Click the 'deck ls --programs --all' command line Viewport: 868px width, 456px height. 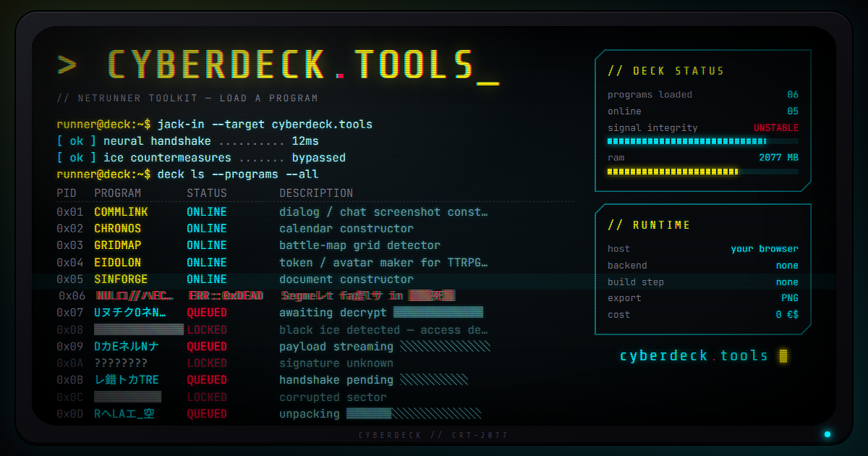pyautogui.click(x=238, y=174)
